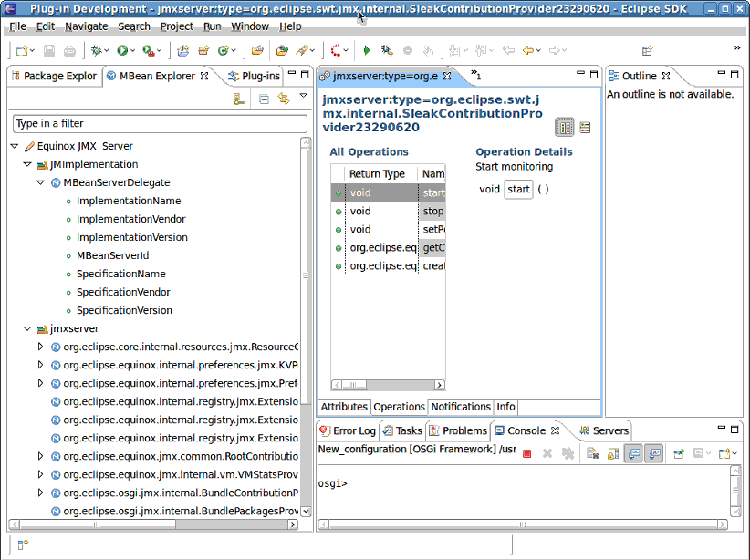
Task: Clear the Console output
Action: [x=591, y=453]
